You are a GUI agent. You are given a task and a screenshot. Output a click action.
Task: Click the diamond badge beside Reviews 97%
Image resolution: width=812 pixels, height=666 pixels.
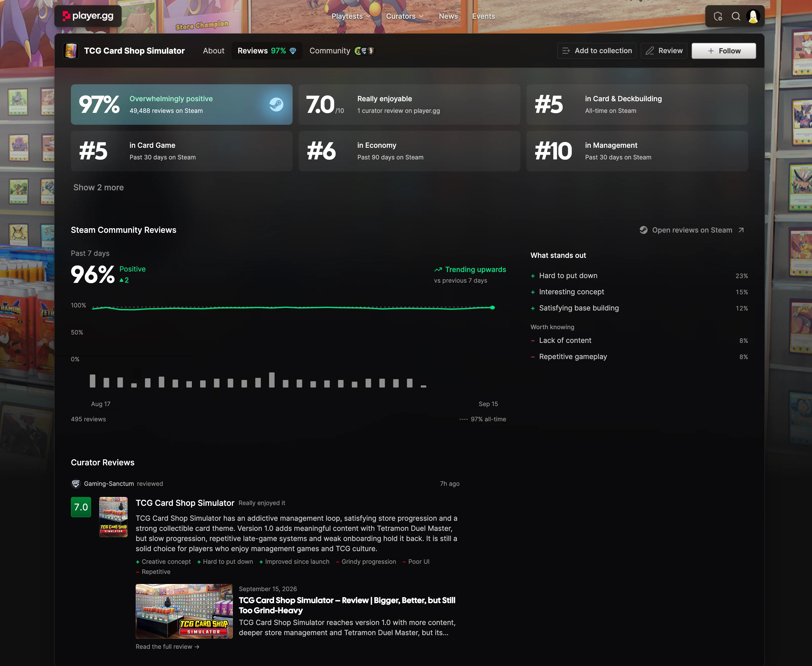[x=293, y=51]
